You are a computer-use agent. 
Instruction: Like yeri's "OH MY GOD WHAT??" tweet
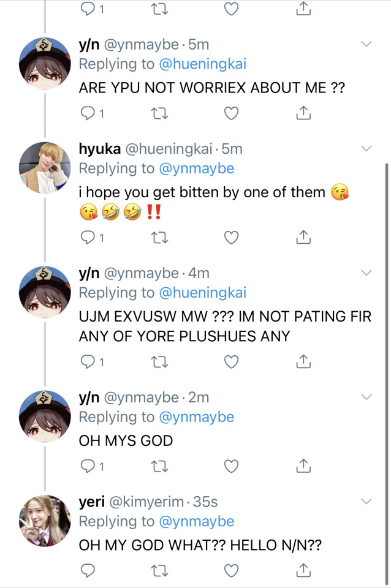230,571
